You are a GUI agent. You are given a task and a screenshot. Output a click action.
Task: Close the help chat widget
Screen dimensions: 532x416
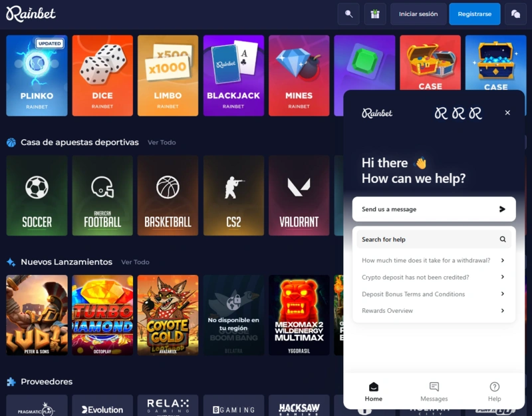(507, 113)
